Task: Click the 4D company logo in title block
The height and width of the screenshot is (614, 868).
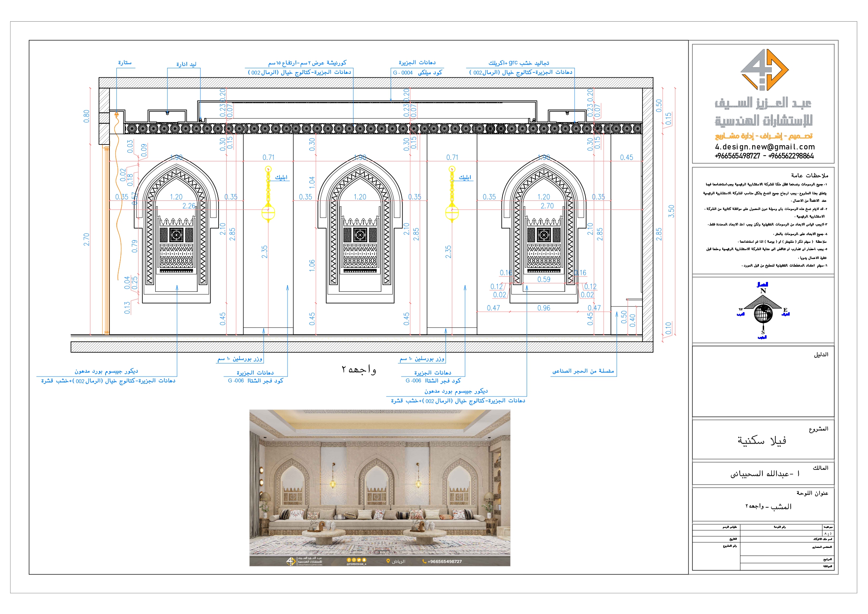Action: click(764, 70)
